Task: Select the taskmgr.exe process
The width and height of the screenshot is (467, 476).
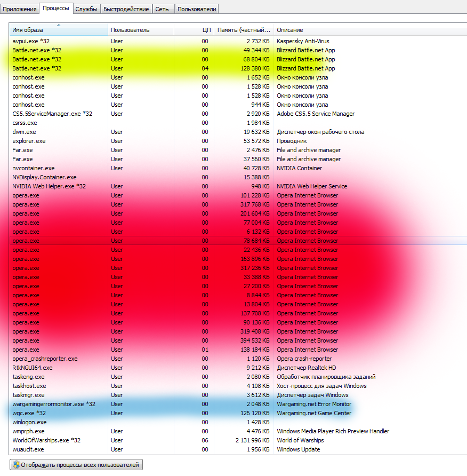Action: coord(238,395)
